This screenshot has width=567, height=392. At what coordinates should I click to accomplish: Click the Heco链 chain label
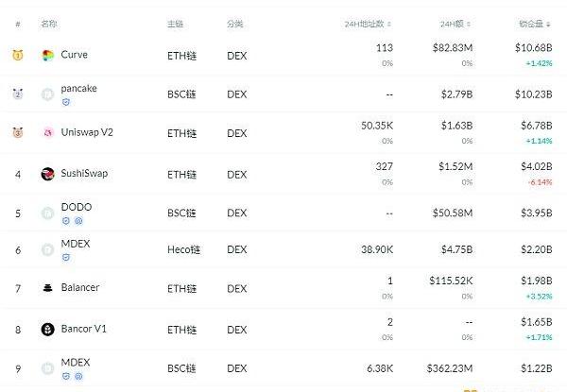click(184, 249)
